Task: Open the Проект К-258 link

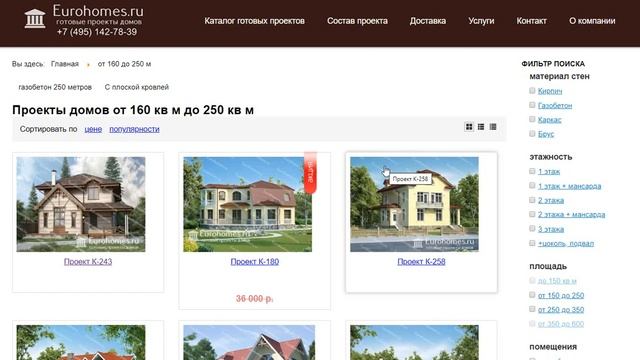Action: pyautogui.click(x=421, y=262)
